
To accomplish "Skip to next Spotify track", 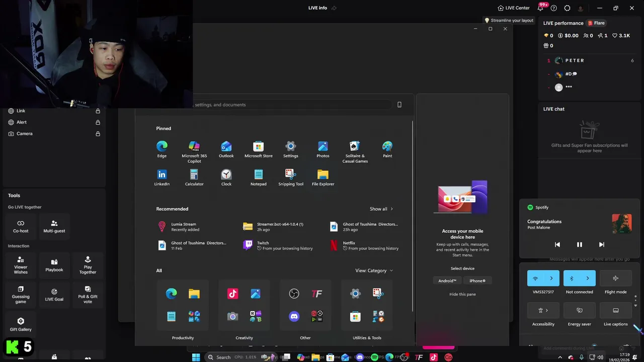I will pos(602,244).
